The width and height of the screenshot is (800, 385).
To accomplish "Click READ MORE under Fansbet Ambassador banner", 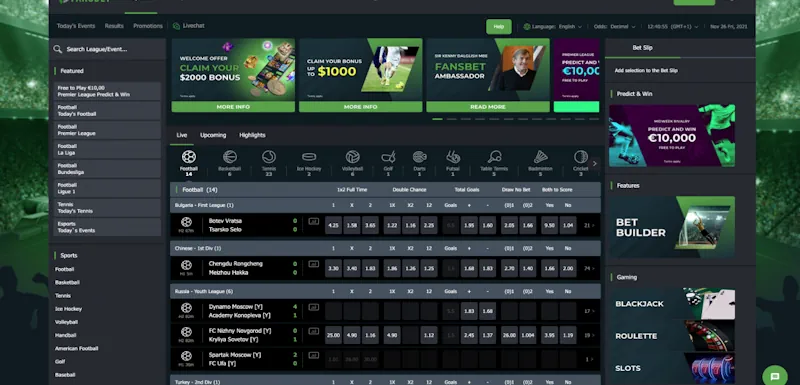I will pyautogui.click(x=488, y=107).
